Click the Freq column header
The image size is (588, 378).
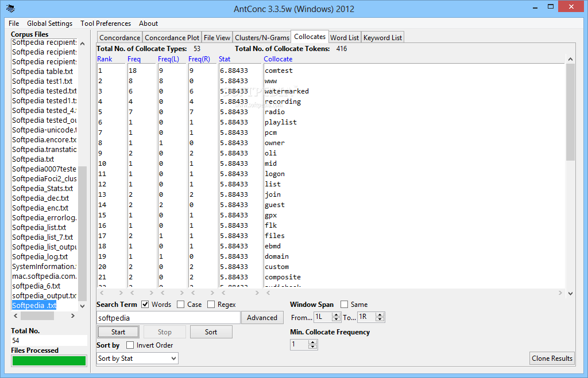pos(134,59)
